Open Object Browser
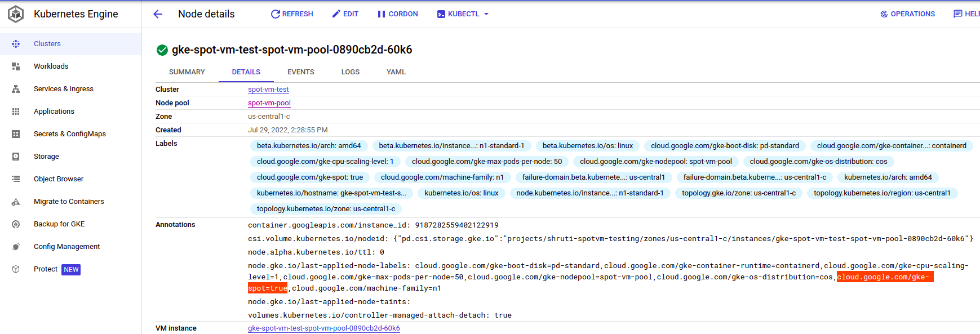This screenshot has height=334, width=980. click(x=59, y=179)
